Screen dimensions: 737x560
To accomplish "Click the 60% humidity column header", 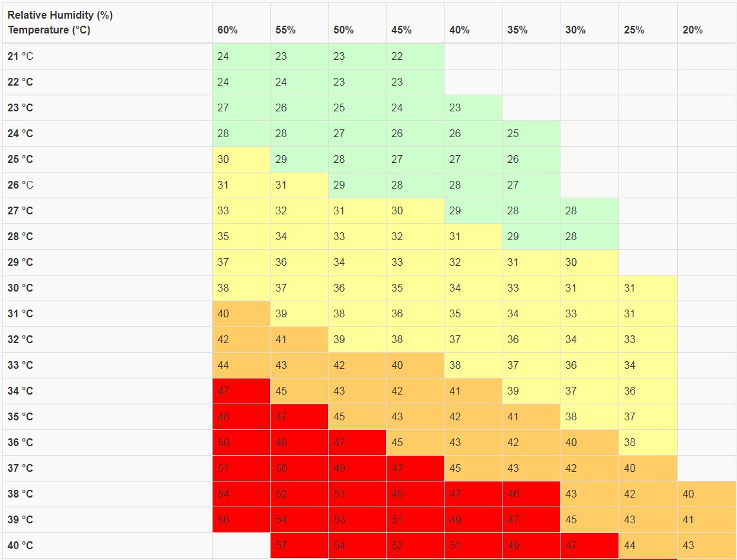I will tap(227, 30).
